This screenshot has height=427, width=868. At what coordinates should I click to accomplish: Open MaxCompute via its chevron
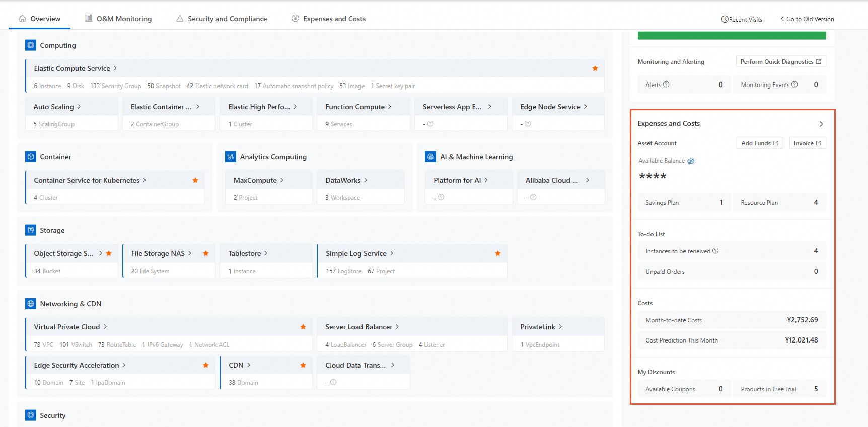[x=282, y=180]
